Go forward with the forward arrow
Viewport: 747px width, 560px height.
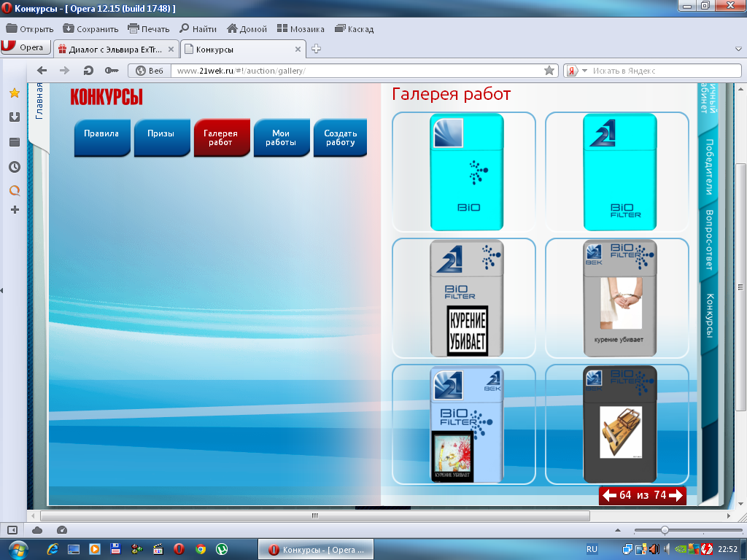64,71
